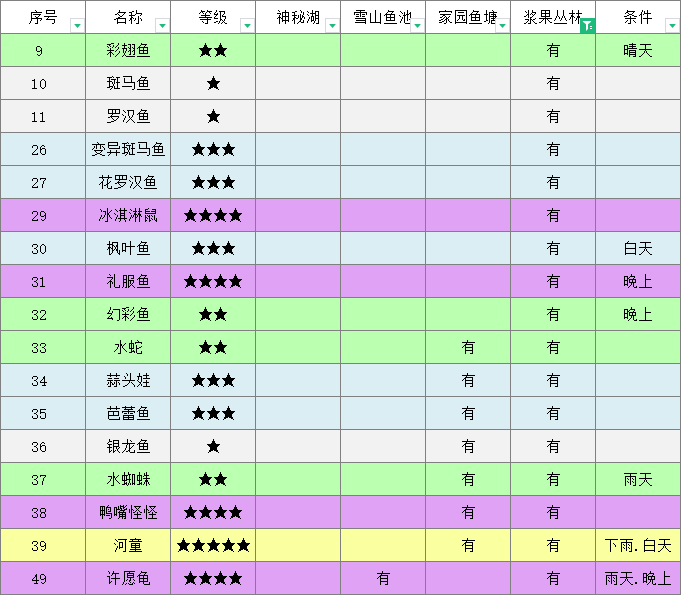Select the cell named 斑马鱼

coord(128,83)
